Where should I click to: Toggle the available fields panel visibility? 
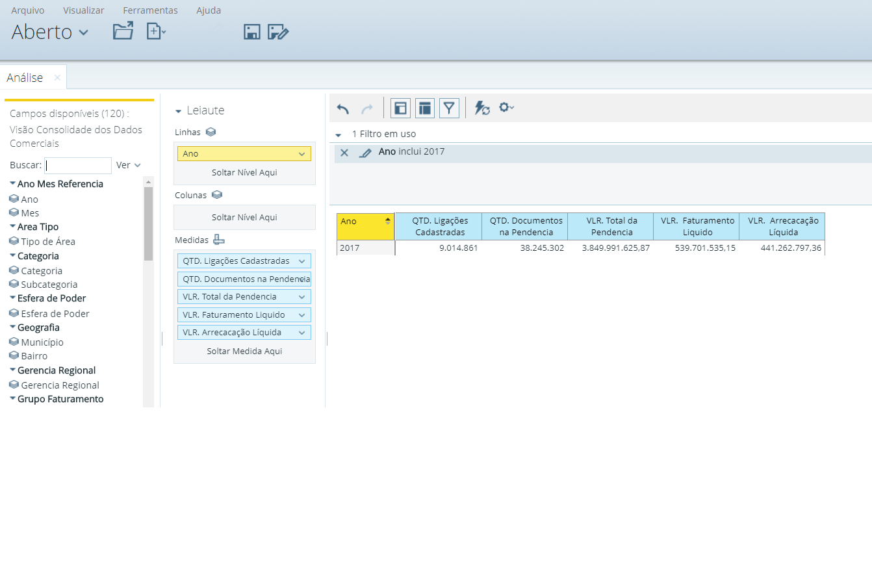point(400,109)
